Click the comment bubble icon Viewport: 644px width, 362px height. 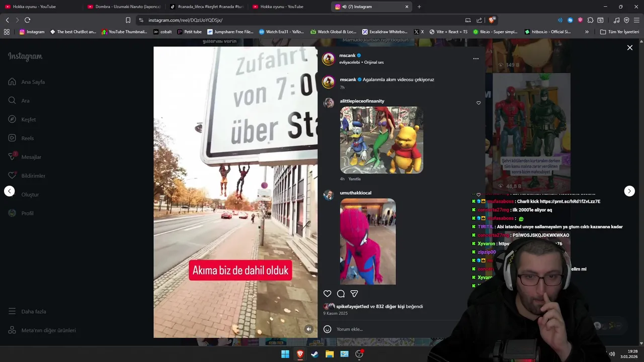pyautogui.click(x=341, y=294)
